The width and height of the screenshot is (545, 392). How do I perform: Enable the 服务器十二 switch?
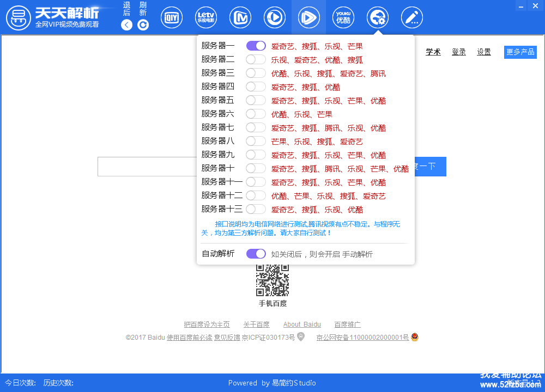(256, 195)
